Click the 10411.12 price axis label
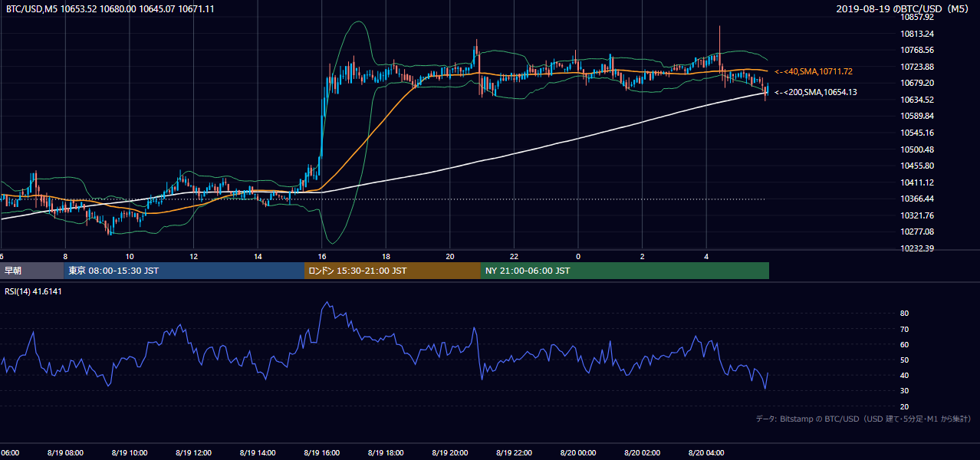 click(x=916, y=182)
